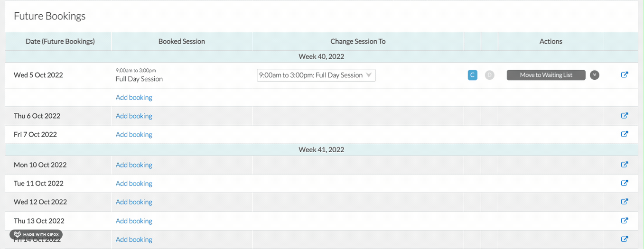Open external link icon for Fri 14 Oct
Viewport: 644px width, 249px height.
(x=625, y=239)
